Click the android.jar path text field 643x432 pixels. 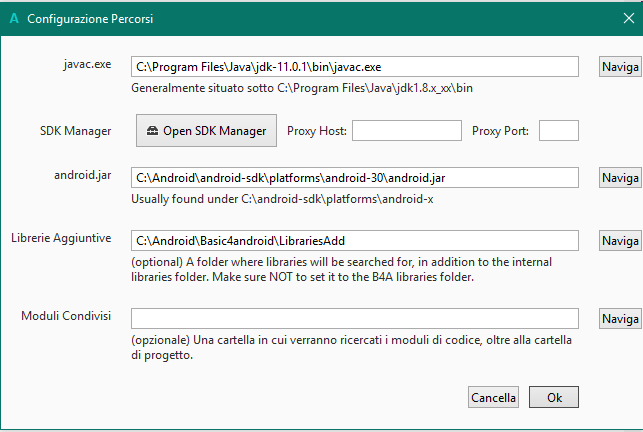(x=355, y=177)
